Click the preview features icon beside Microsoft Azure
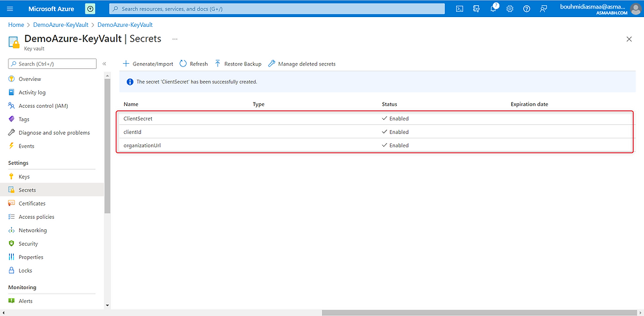The width and height of the screenshot is (644, 316). click(90, 9)
